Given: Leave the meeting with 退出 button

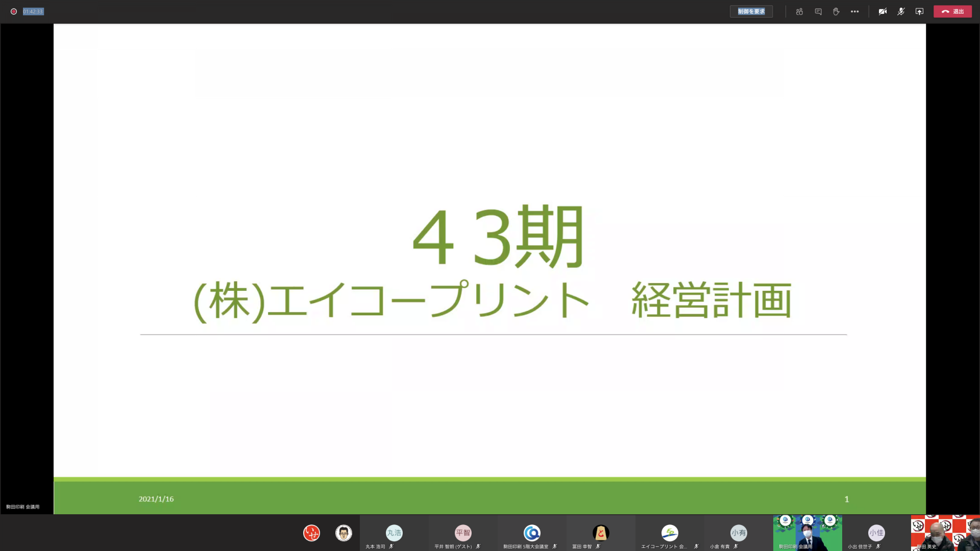Looking at the screenshot, I should coord(952,11).
